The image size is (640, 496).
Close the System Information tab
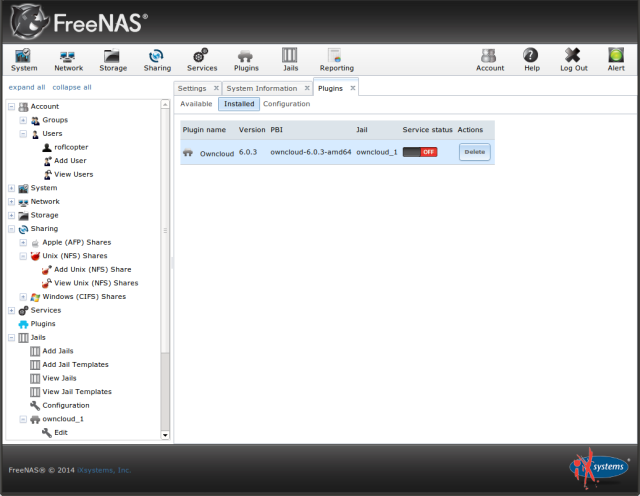[x=307, y=88]
